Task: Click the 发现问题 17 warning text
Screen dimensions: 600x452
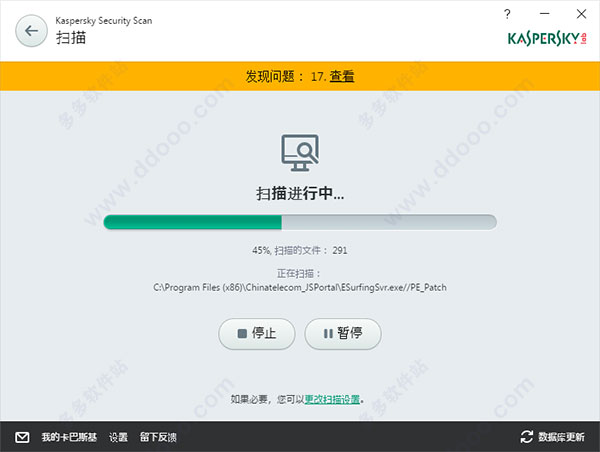Action: coord(285,76)
